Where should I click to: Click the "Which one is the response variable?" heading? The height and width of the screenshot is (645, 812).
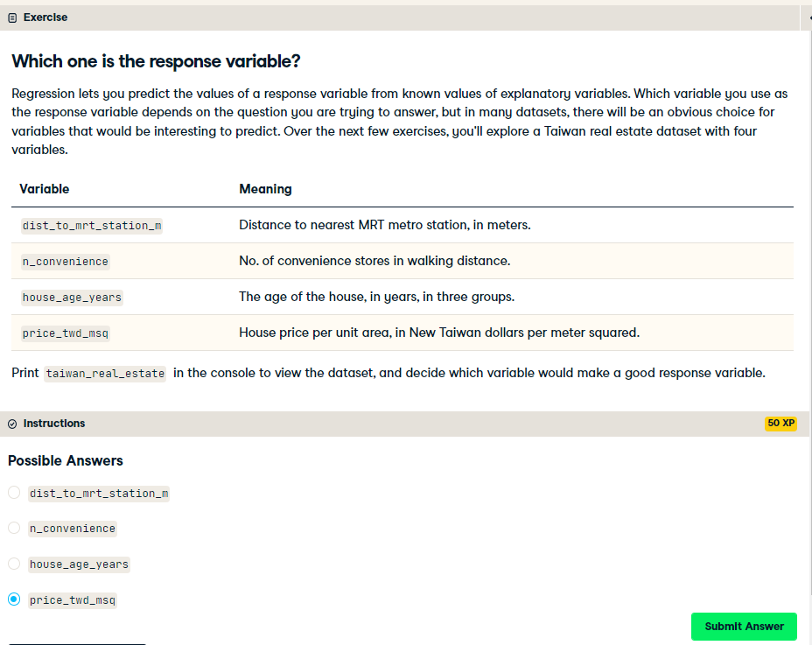(156, 61)
